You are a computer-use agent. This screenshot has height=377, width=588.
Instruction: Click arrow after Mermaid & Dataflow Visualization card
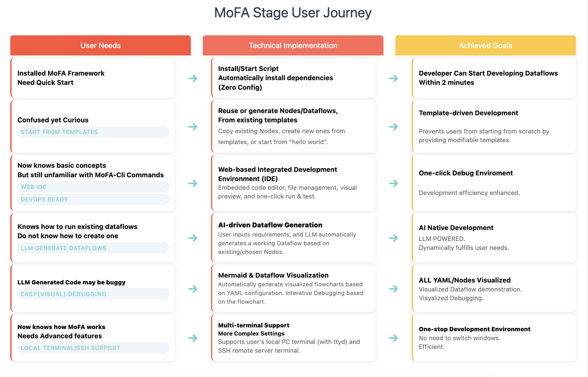coord(393,289)
